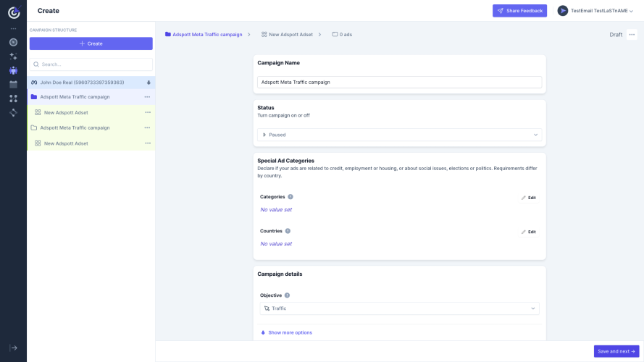Viewport: 644px width, 362px height.
Task: Open the Objective Traffic dropdown
Action: 399,308
